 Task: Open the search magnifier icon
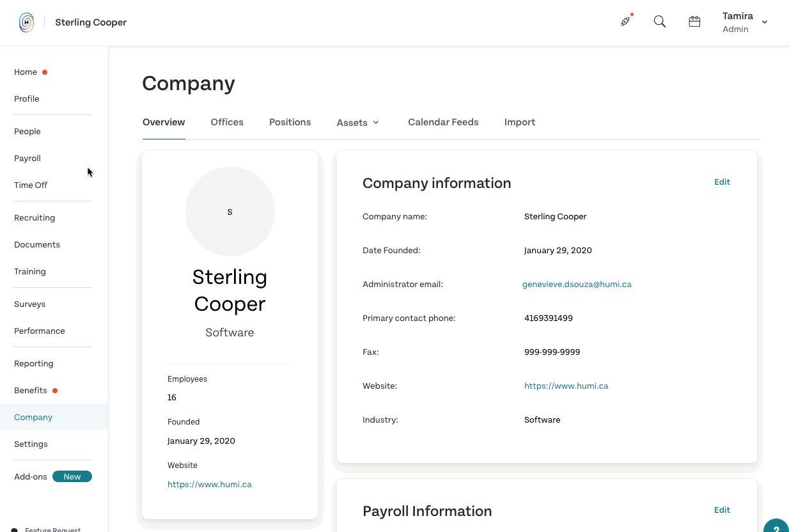pos(660,22)
